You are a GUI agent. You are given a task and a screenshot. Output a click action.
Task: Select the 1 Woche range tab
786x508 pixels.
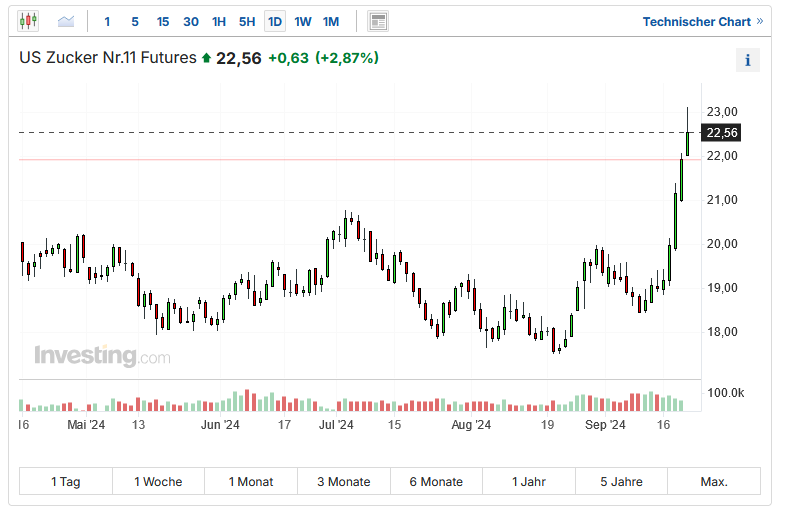158,481
